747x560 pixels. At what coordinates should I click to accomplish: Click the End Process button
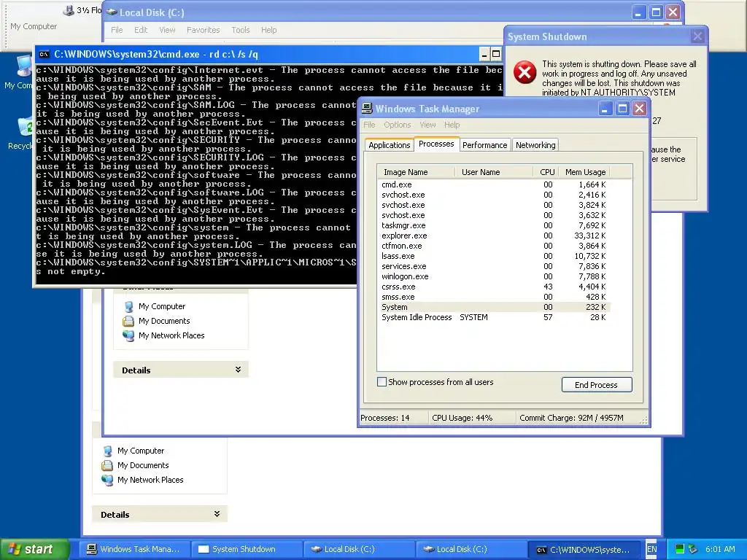[x=597, y=385]
